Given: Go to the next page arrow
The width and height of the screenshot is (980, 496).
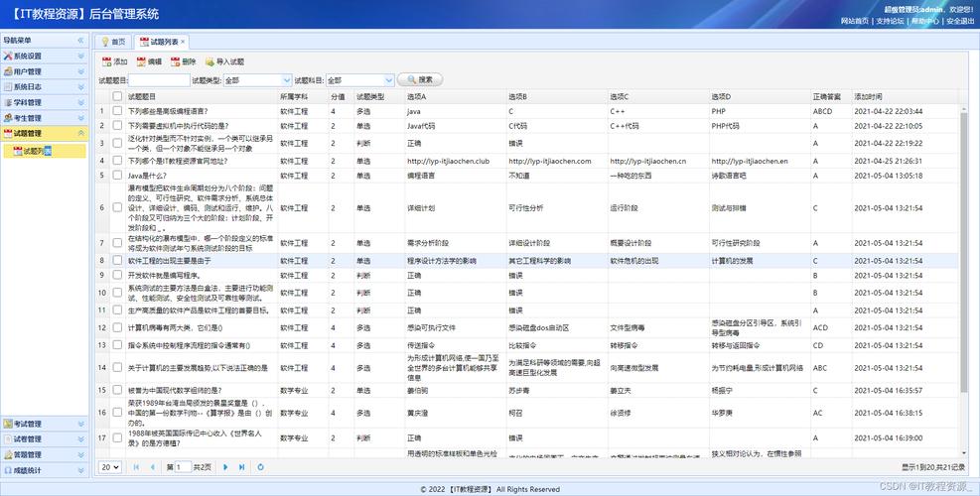Looking at the screenshot, I should tap(225, 467).
